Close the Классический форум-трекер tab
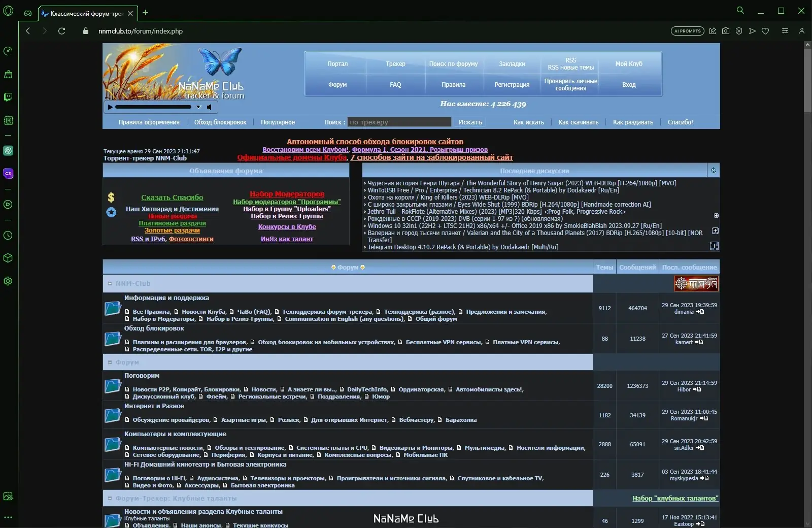This screenshot has height=528, width=812. pyautogui.click(x=130, y=13)
